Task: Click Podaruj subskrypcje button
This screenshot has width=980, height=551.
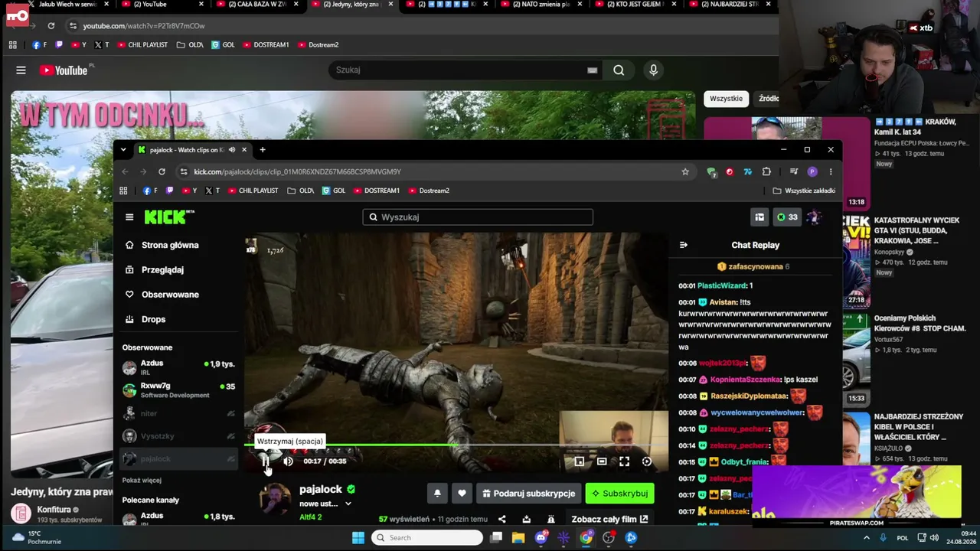Action: pyautogui.click(x=528, y=494)
